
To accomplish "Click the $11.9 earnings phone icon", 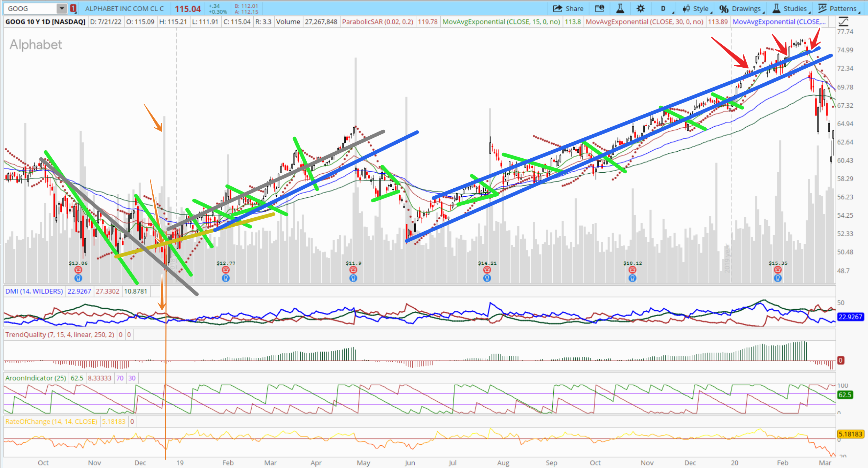I will click(x=353, y=270).
